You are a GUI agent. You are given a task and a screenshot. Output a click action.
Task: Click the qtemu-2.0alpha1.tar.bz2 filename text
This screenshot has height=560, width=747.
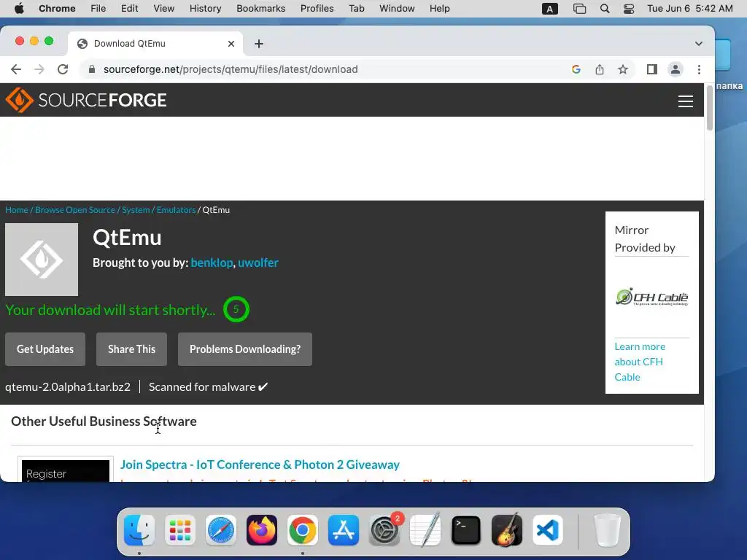point(68,387)
